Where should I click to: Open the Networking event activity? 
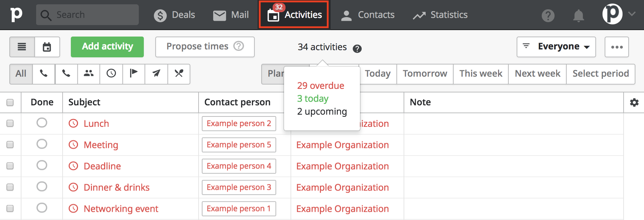[x=121, y=208]
